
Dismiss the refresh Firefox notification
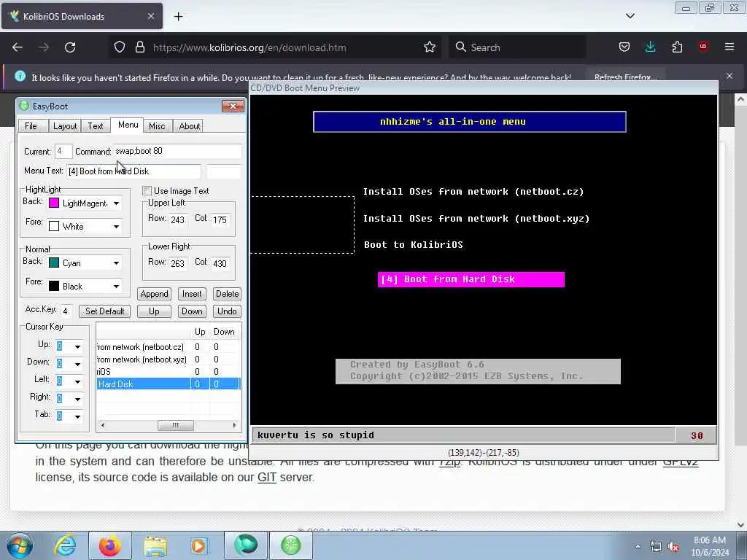(729, 76)
